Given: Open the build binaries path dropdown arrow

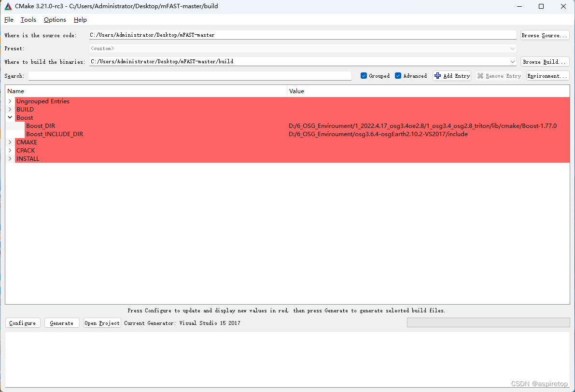Looking at the screenshot, I should point(512,62).
